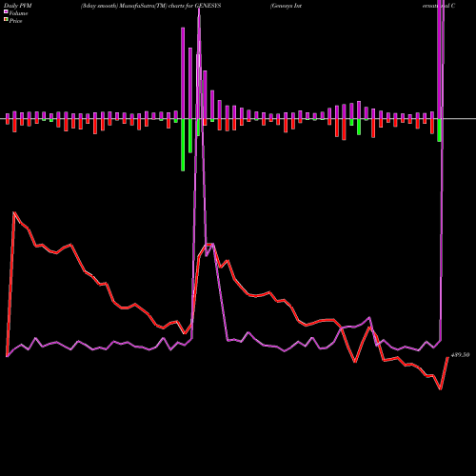Click the Volume legend color swatch
The height and width of the screenshot is (476, 476).
click(x=6, y=12)
